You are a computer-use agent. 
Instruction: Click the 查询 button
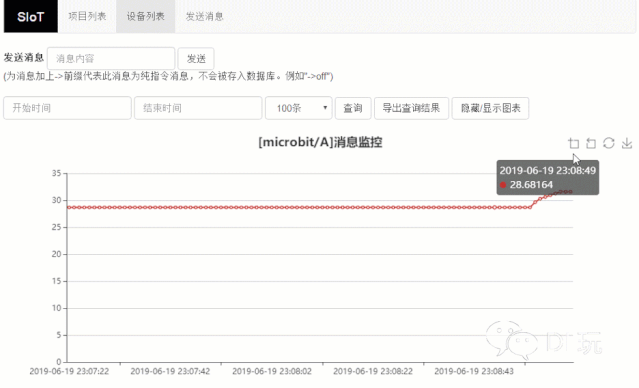[x=353, y=108]
